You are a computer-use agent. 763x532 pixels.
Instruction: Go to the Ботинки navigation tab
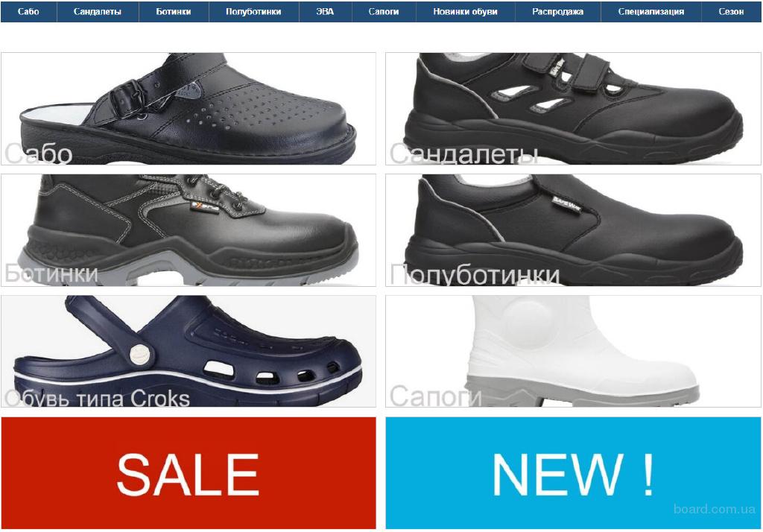[174, 12]
